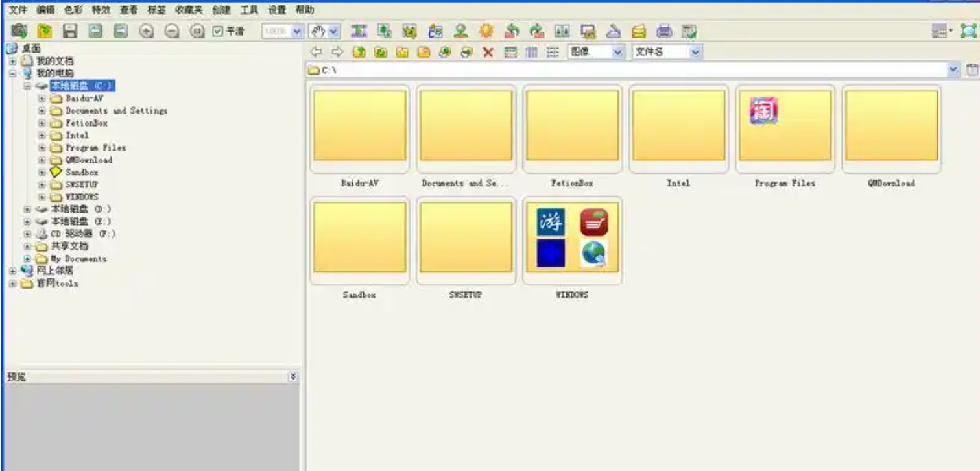Viewport: 980px width, 471px height.
Task: Go to next image with right-arrow toolbar icon
Action: pos(120,30)
